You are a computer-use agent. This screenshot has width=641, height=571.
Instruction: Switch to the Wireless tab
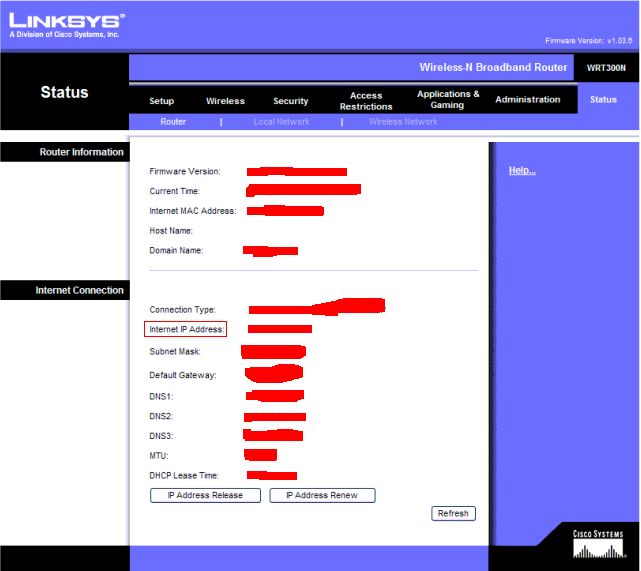point(225,101)
